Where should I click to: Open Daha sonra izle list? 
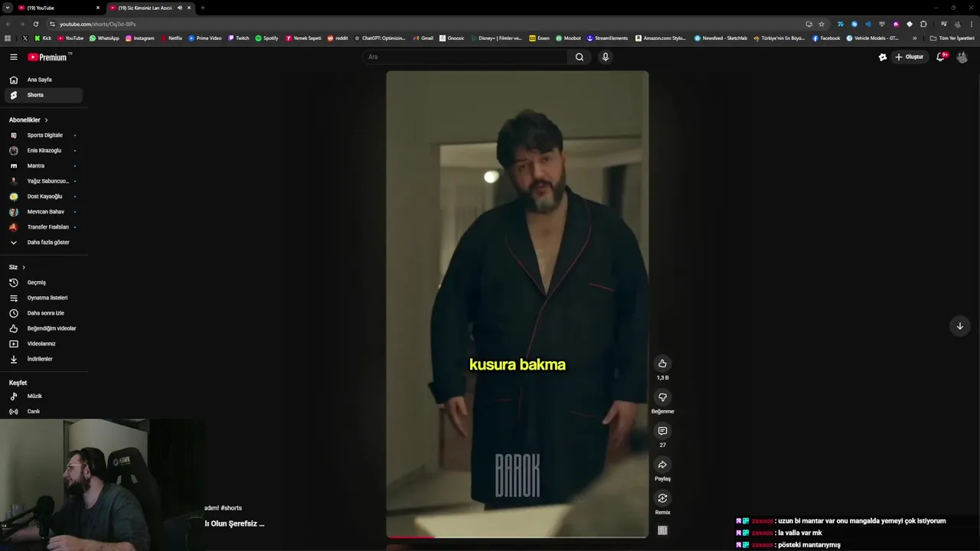(x=44, y=313)
